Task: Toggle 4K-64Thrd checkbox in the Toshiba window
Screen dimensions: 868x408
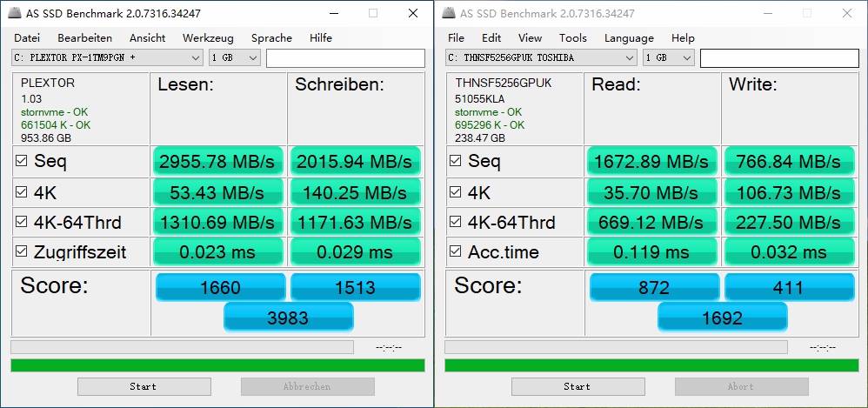Action: click(456, 222)
